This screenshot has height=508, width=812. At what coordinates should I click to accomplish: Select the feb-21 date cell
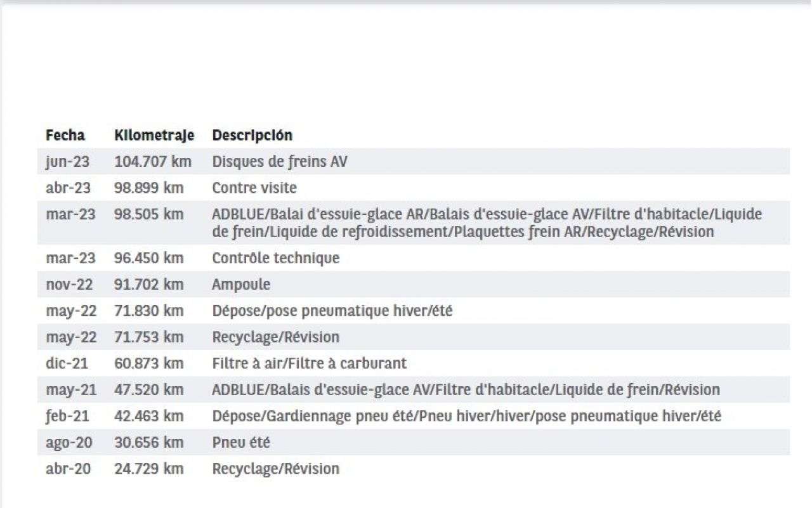67,416
